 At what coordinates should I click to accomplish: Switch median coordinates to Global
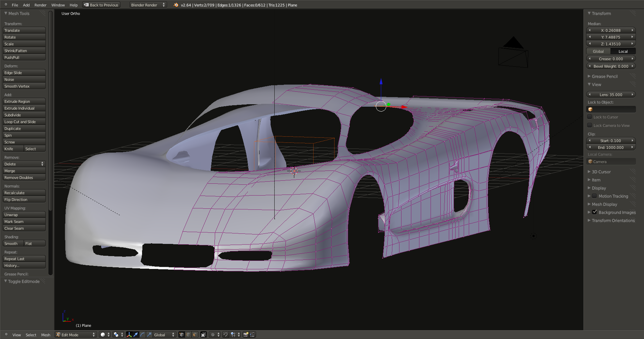(598, 51)
